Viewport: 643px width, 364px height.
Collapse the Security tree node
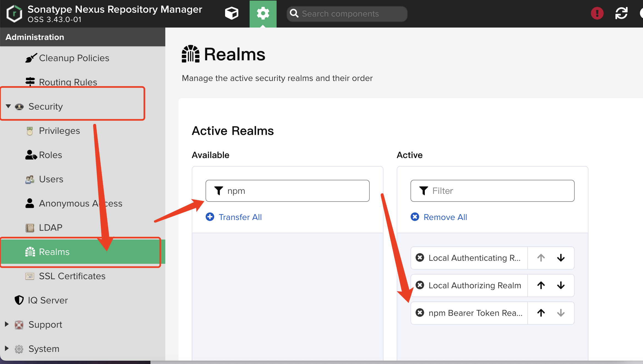coord(8,106)
